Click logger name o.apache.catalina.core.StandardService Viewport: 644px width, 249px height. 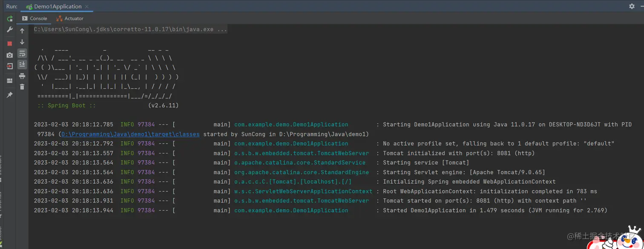pos(300,162)
